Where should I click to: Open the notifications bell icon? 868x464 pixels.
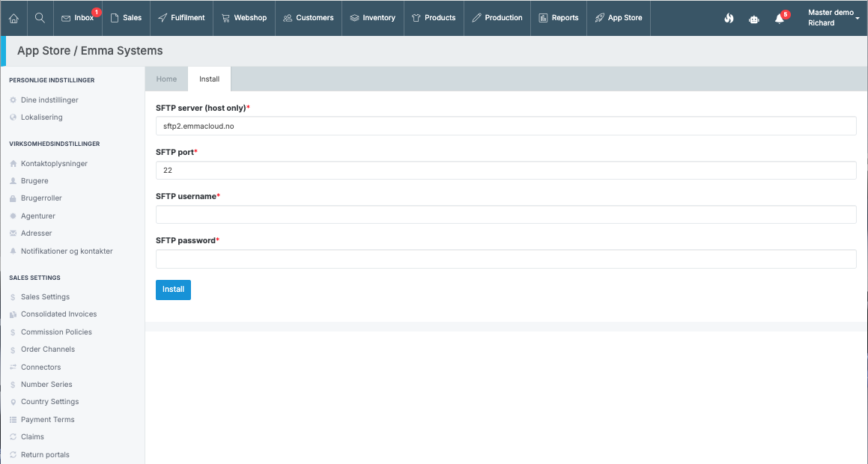click(780, 19)
